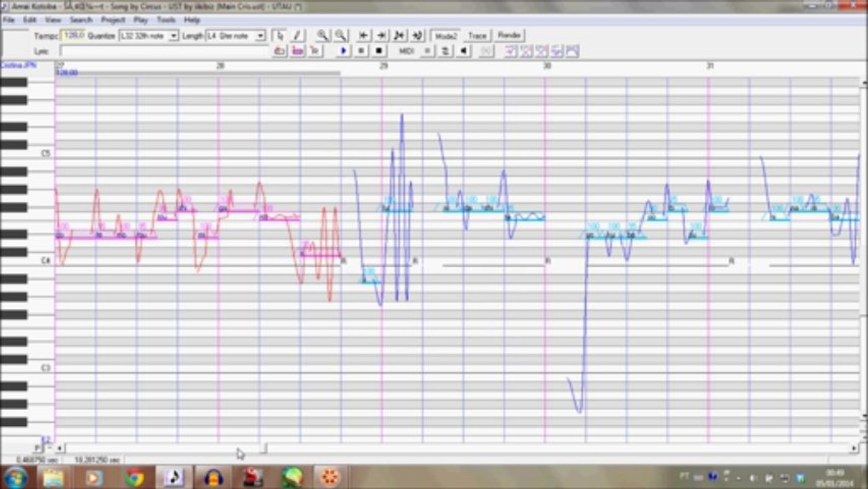Image resolution: width=868 pixels, height=489 pixels.
Task: Click the Lyric input field
Action: pos(163,51)
